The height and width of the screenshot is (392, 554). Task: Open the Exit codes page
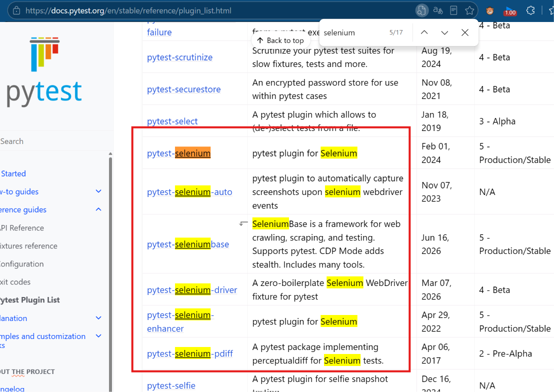(15, 282)
